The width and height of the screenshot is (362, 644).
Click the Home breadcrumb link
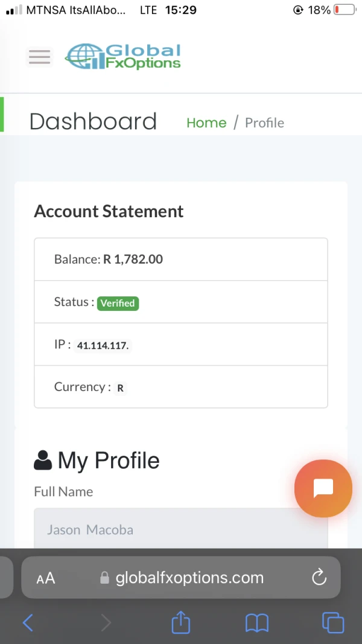click(206, 123)
